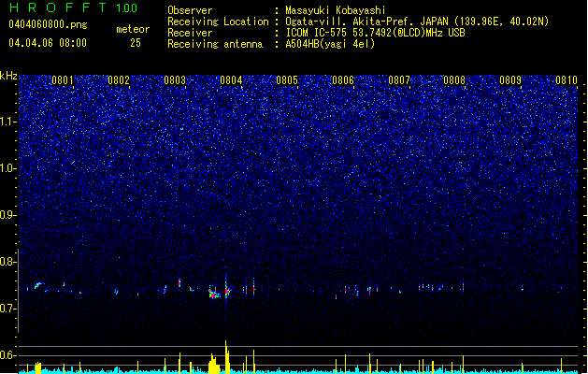Select the ICOM IC-575 receiver description
The image size is (588, 374).
(376, 33)
